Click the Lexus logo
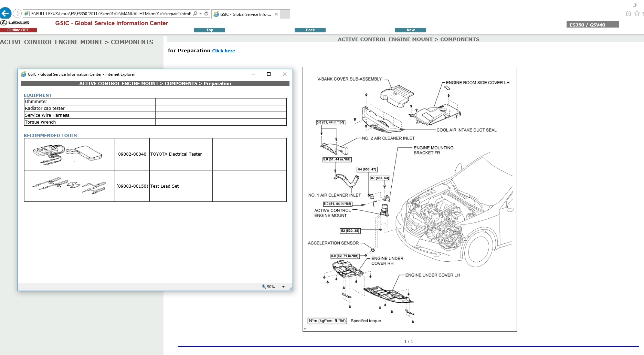 pyautogui.click(x=15, y=23)
